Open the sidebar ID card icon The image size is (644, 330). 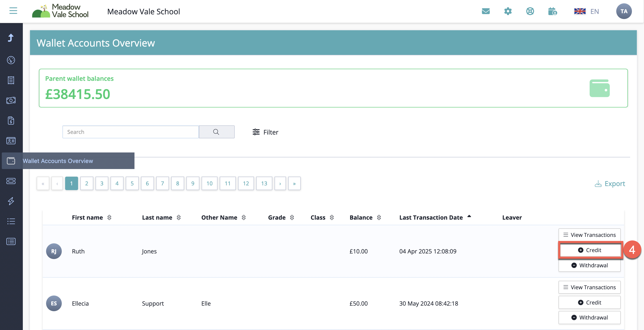[11, 141]
